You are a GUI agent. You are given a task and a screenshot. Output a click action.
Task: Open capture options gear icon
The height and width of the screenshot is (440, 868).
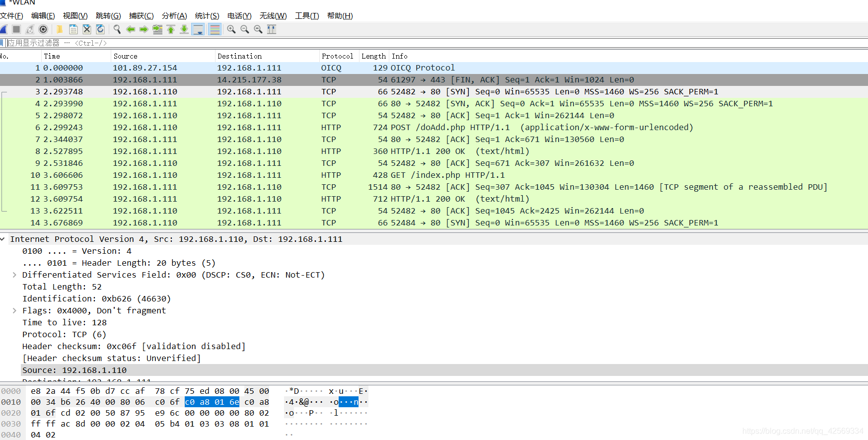tap(43, 29)
